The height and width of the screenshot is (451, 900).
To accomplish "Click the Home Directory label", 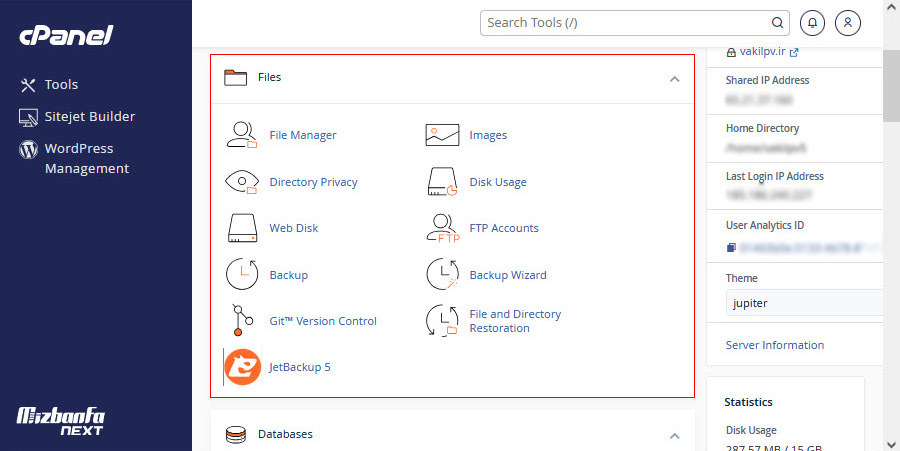I will [762, 129].
